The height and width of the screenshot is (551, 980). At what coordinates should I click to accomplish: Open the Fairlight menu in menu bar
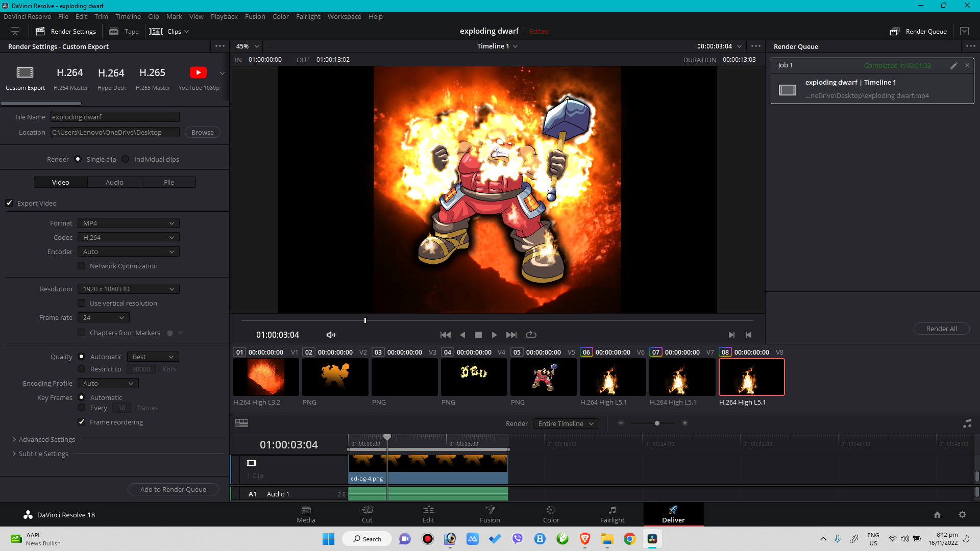pos(308,16)
